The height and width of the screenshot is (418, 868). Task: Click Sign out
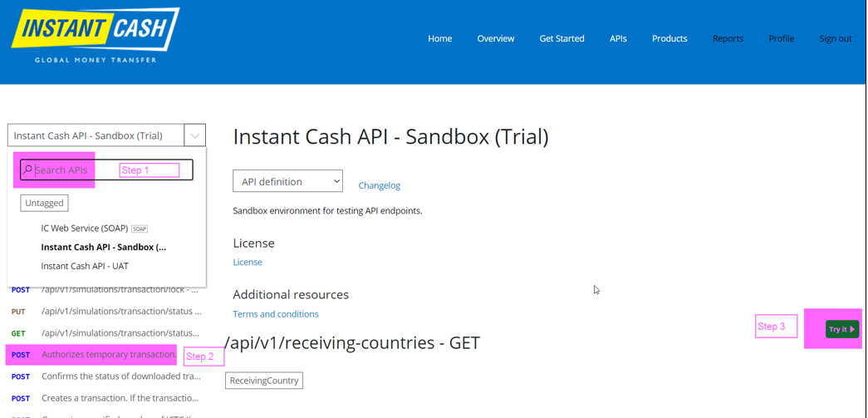point(835,38)
